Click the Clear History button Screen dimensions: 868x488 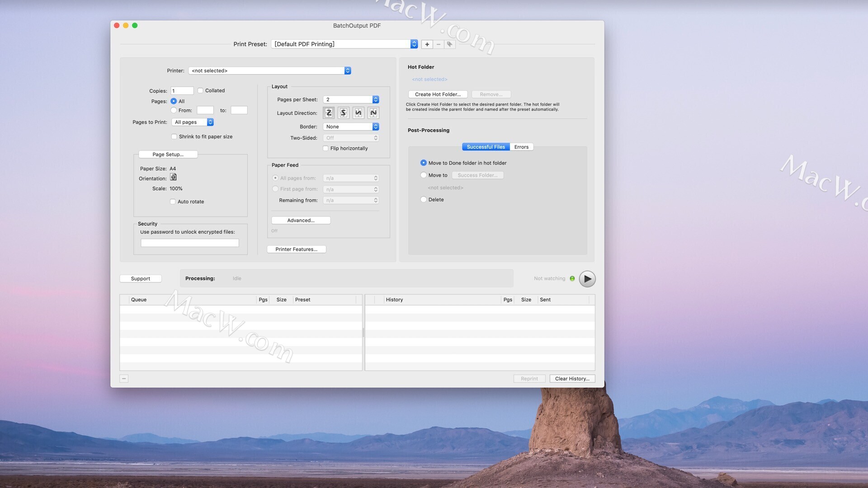point(572,379)
